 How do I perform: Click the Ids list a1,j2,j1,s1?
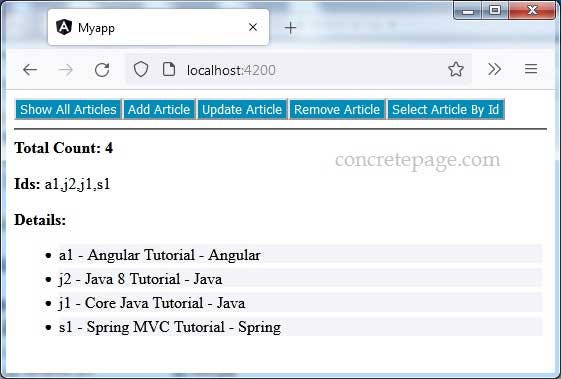77,184
